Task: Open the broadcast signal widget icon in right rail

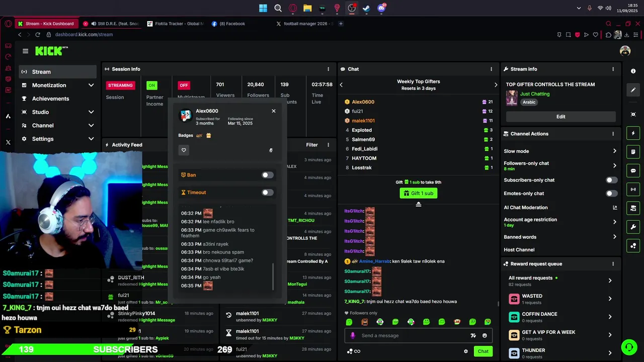Action: (633, 190)
